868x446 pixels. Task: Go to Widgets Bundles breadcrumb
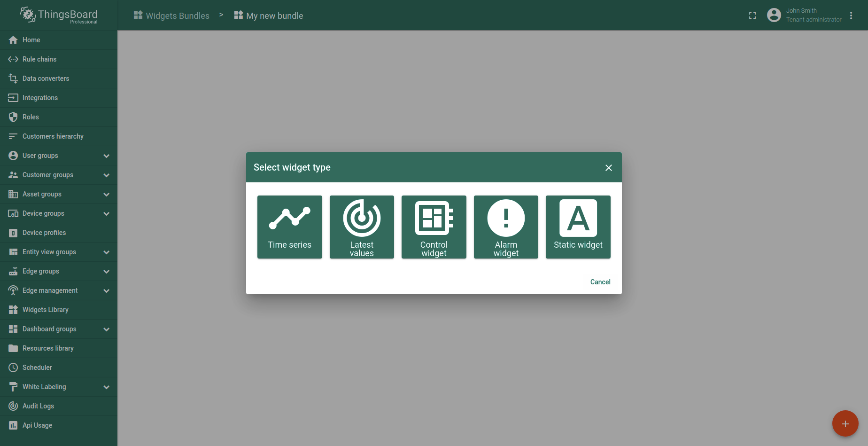coord(171,16)
